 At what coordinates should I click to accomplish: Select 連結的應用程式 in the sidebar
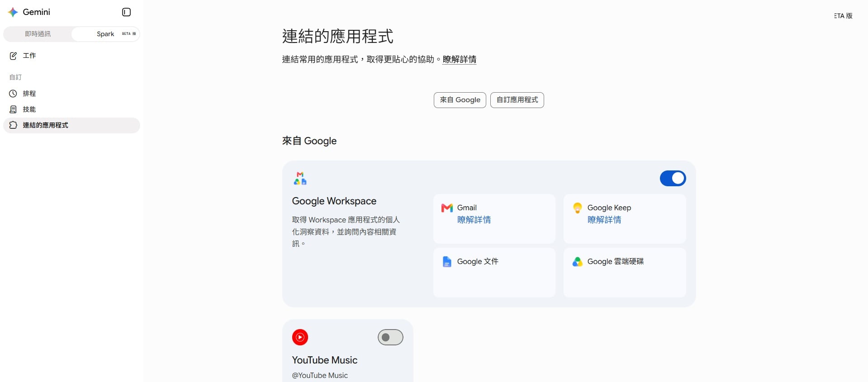(x=71, y=125)
